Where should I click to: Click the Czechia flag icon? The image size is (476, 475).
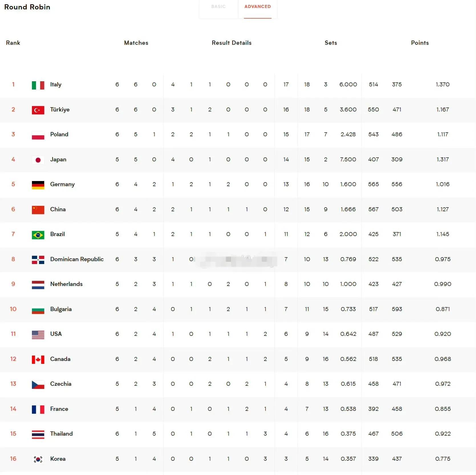tap(38, 385)
